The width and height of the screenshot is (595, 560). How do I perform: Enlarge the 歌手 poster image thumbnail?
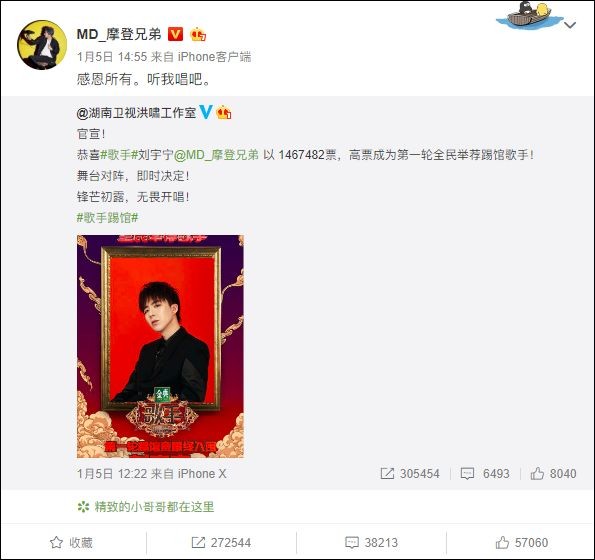coord(160,346)
